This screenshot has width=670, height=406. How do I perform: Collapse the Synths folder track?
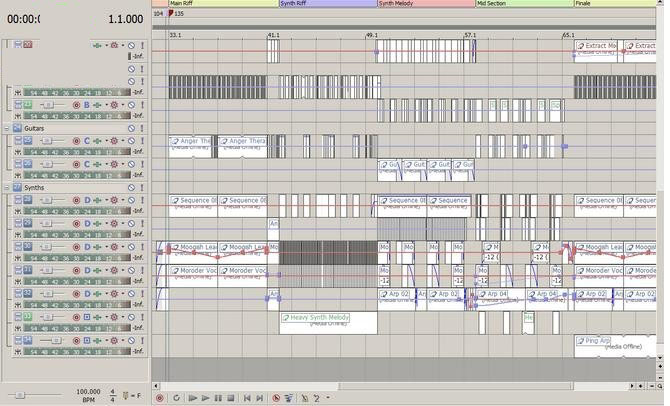coord(6,188)
